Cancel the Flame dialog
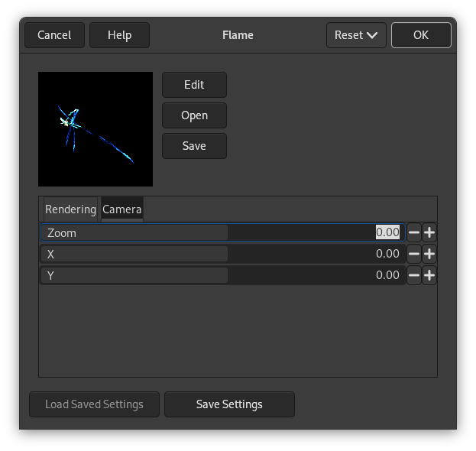The height and width of the screenshot is (451, 476). tap(54, 35)
